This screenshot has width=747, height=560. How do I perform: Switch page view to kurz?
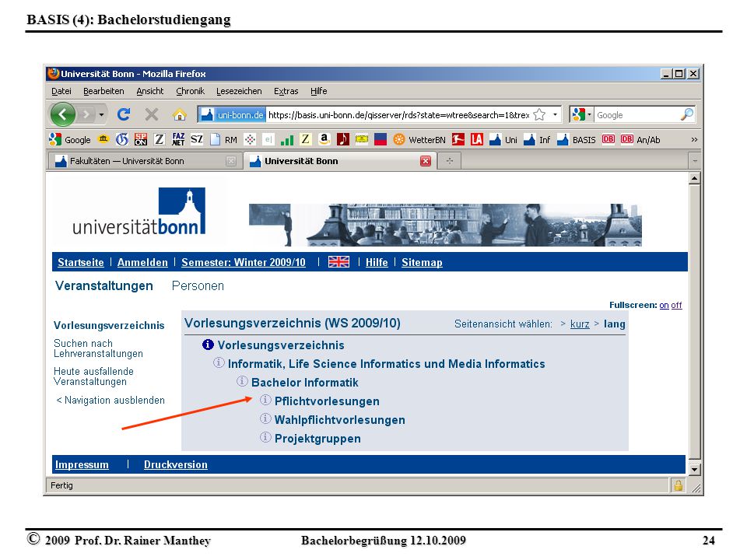[x=580, y=324]
